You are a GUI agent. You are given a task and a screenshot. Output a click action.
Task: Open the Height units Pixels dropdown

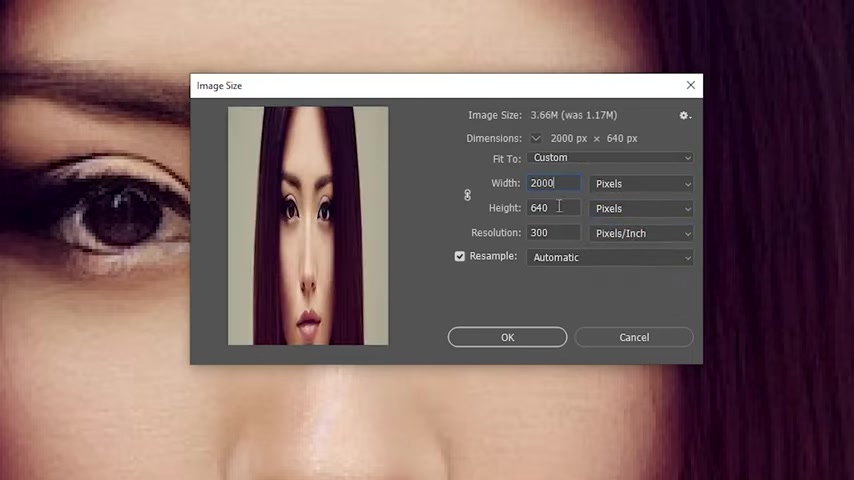(641, 209)
